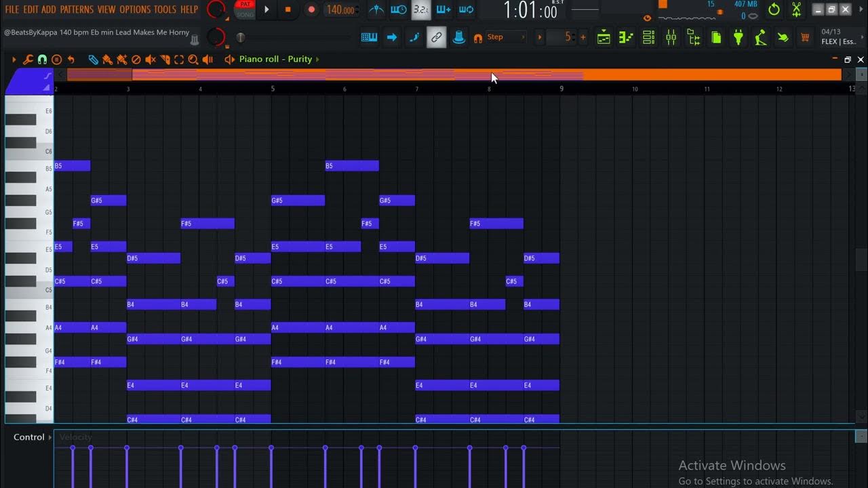Open the content library cart icon
The image size is (868, 488).
pyautogui.click(x=805, y=37)
